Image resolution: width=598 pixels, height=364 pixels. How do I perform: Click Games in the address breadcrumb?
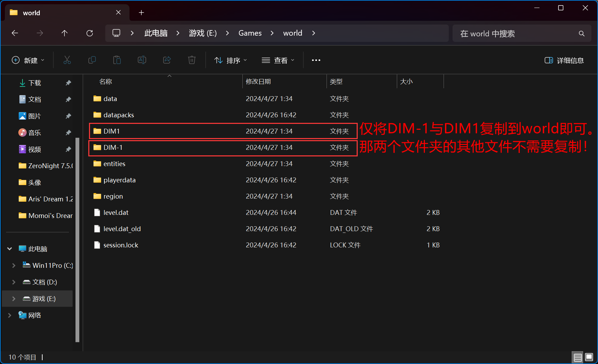click(x=250, y=33)
